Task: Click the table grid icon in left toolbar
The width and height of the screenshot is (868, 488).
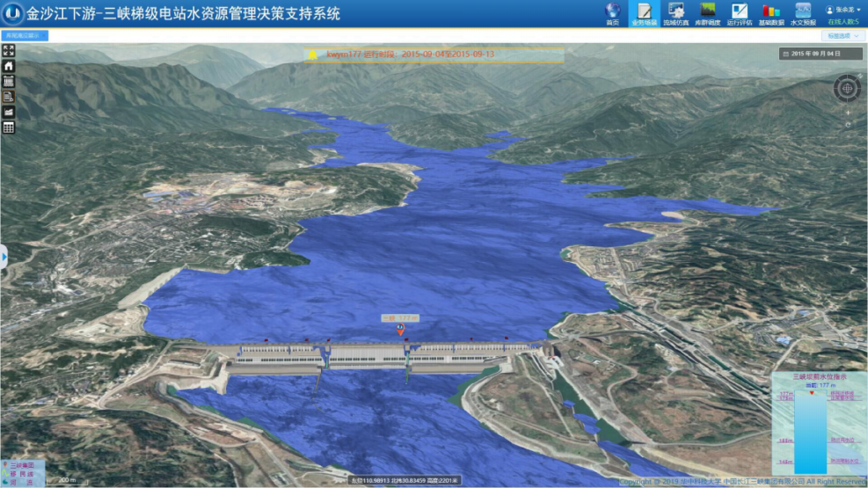Action: (x=9, y=127)
